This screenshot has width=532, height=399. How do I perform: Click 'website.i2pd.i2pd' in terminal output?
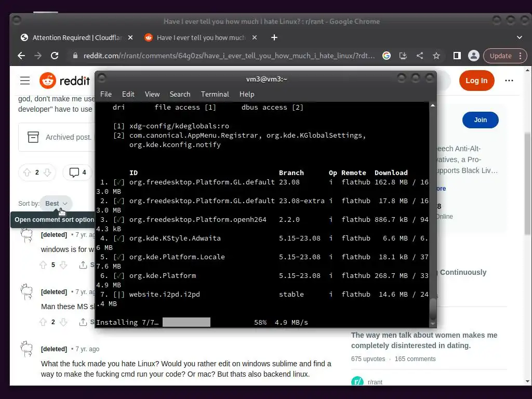(165, 295)
